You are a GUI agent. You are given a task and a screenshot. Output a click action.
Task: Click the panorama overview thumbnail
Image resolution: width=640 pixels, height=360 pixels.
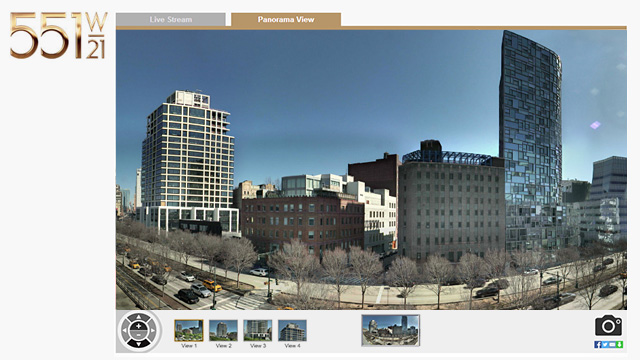[x=391, y=330]
